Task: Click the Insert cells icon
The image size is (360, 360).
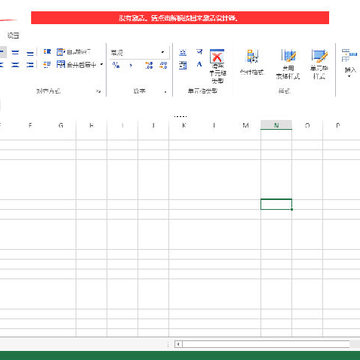Action: point(350,56)
